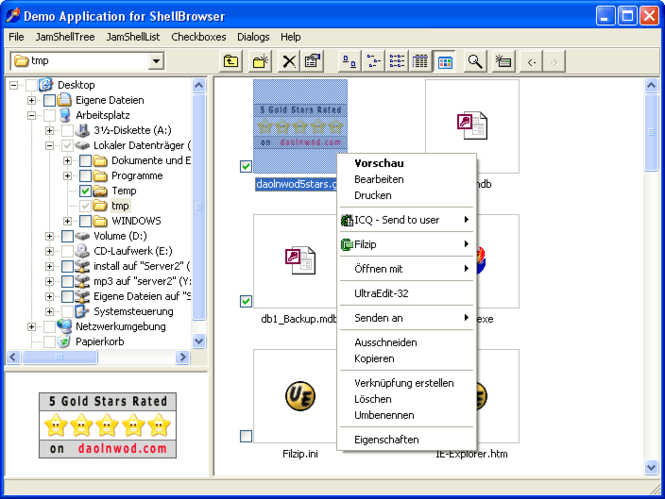Open the tmp path combo box dropdown

tap(156, 61)
